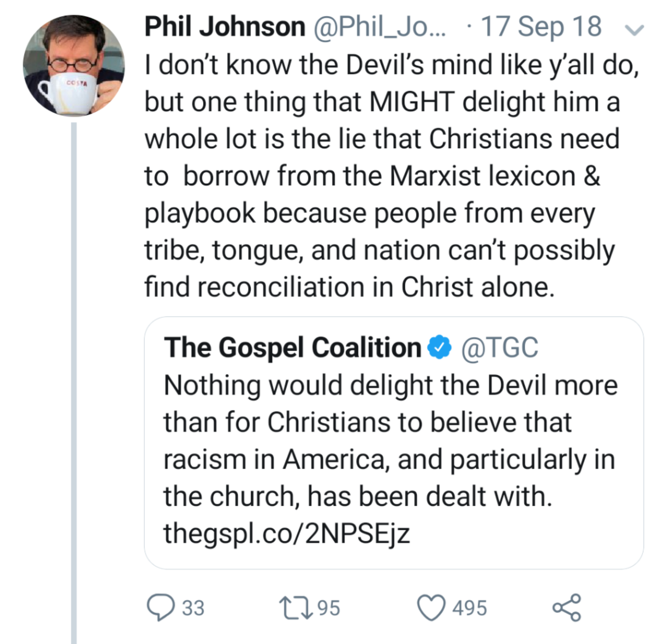
Task: Click the retweet count 95
Action: (328, 608)
